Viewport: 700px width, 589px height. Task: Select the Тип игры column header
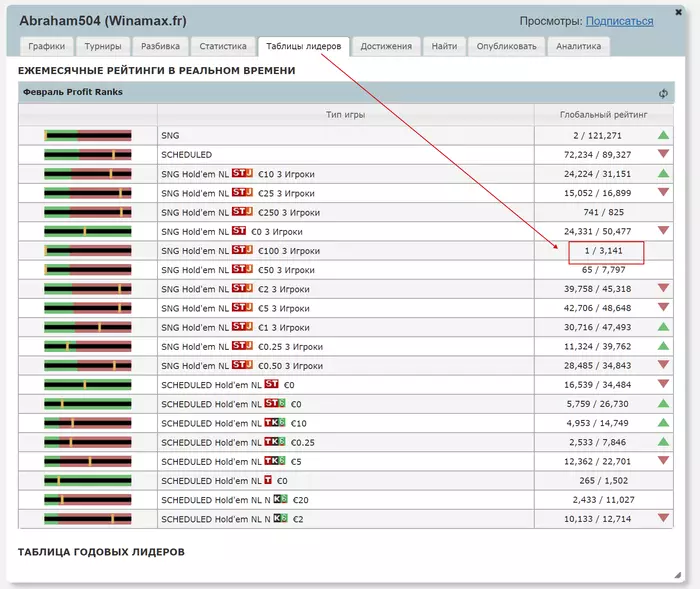[346, 115]
